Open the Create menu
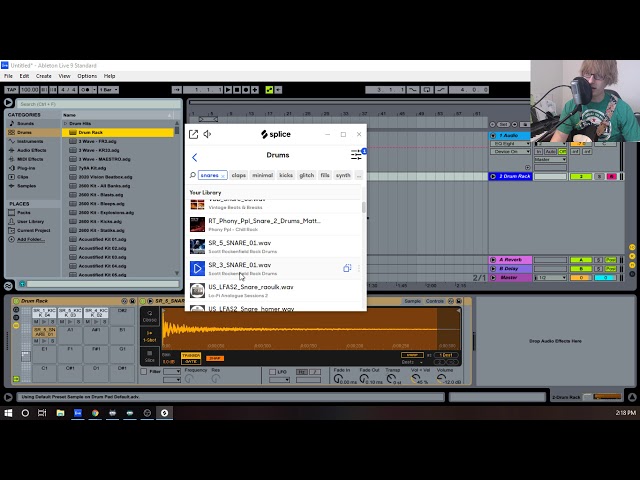 coord(44,76)
